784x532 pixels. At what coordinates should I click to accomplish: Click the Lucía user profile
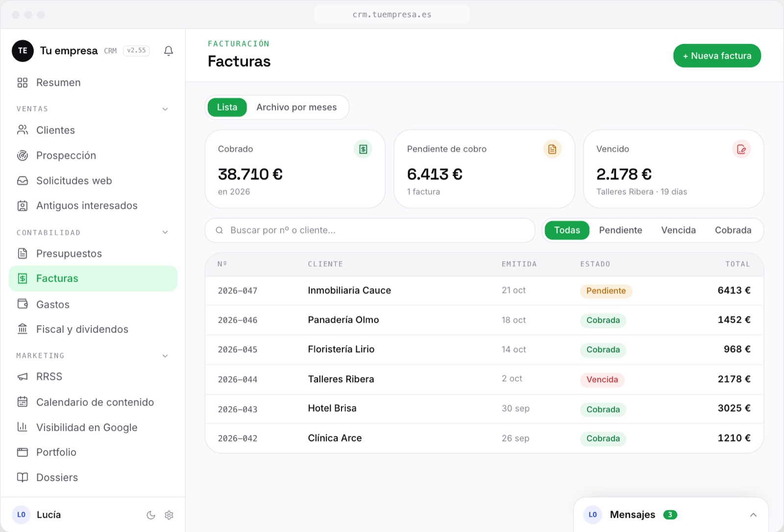[37, 515]
